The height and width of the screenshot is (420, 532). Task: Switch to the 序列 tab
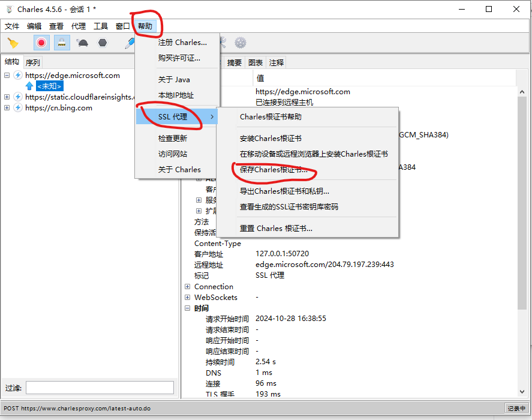32,62
